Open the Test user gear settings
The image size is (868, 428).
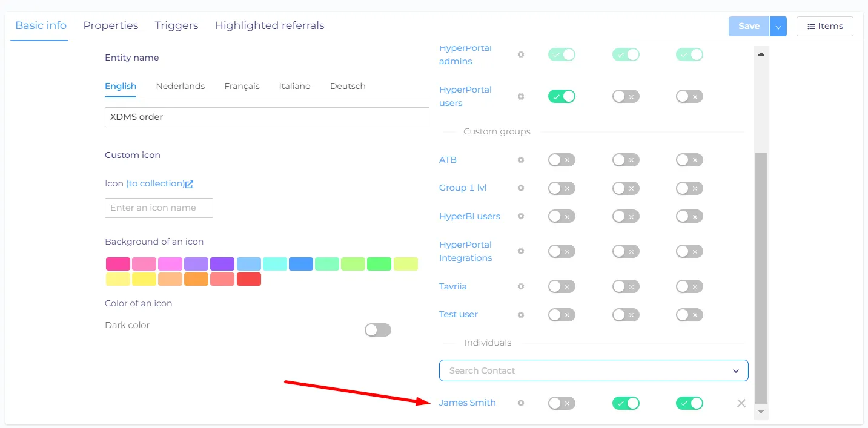520,315
